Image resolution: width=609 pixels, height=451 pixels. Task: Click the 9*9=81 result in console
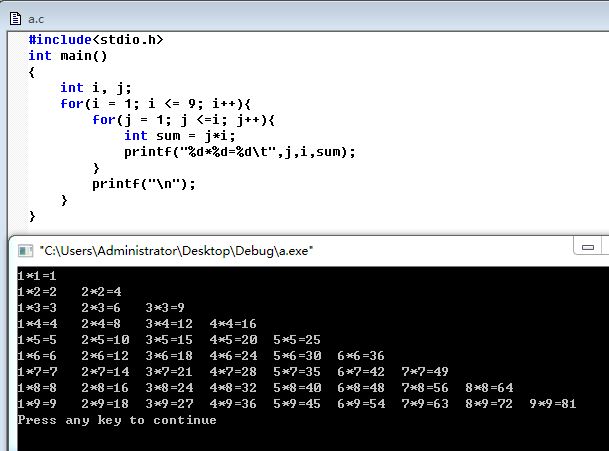pos(553,404)
